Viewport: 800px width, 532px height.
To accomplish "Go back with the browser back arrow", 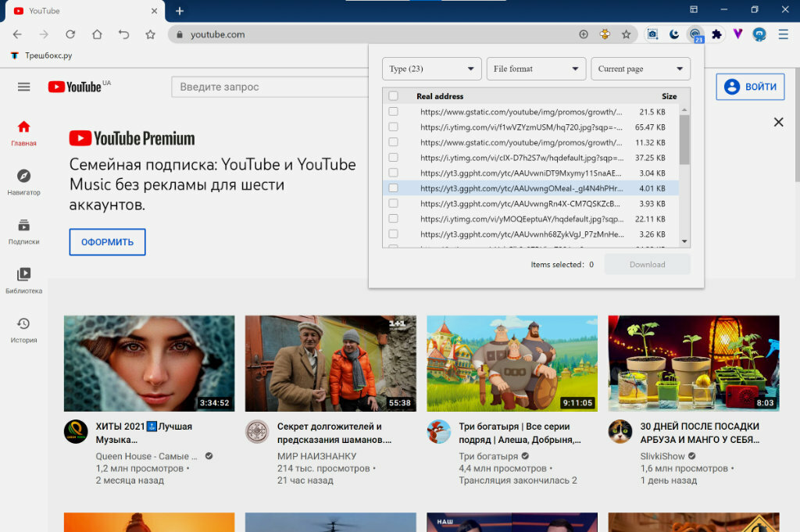I will pyautogui.click(x=17, y=34).
